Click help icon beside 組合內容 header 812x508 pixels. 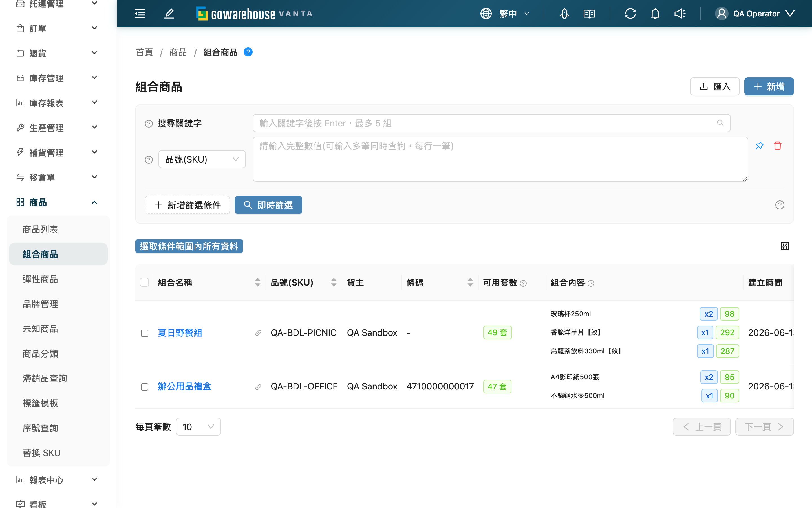(x=591, y=283)
